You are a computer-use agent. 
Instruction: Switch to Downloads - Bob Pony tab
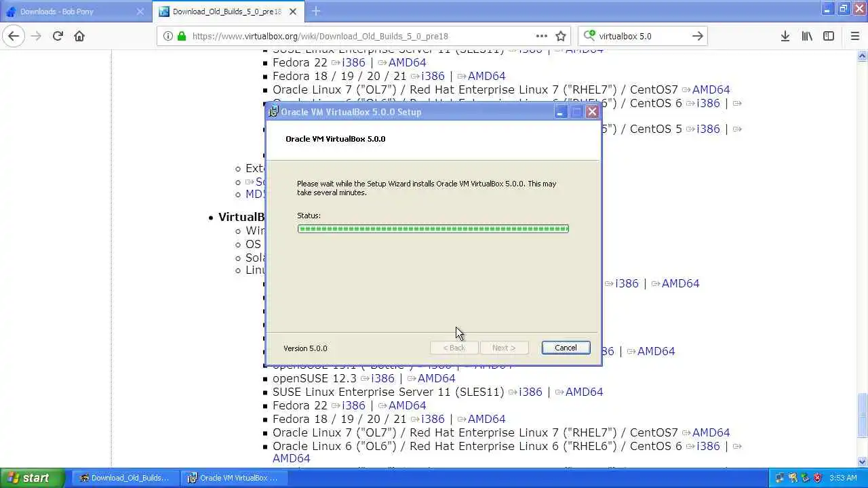pos(75,12)
